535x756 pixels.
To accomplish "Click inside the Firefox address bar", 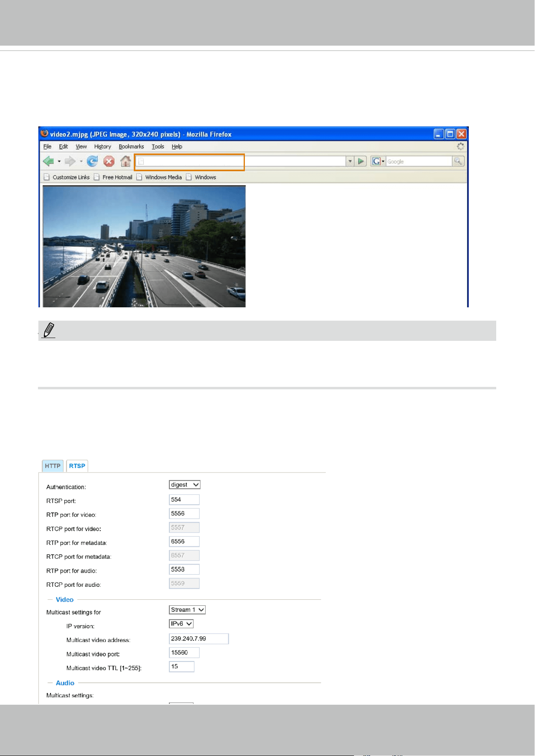I will tap(241, 162).
